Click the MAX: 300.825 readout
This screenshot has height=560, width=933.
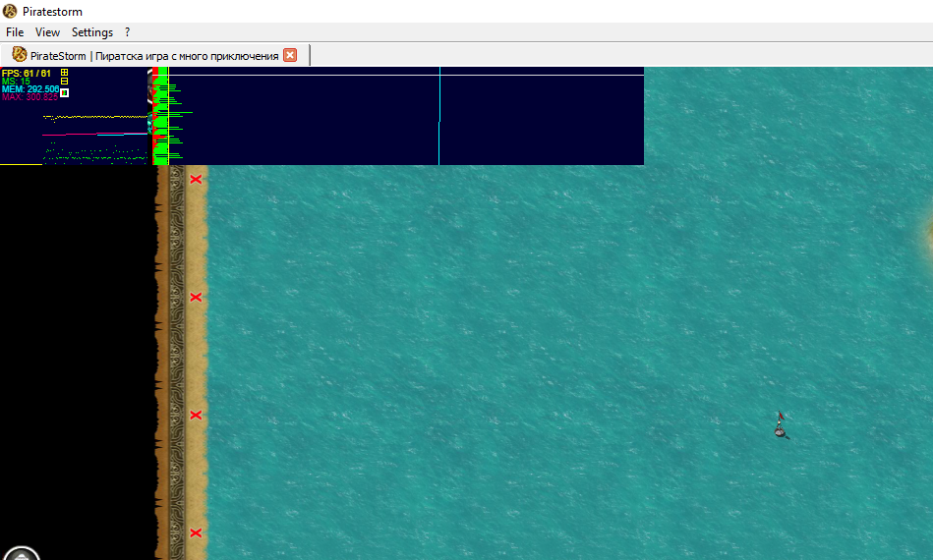point(29,97)
